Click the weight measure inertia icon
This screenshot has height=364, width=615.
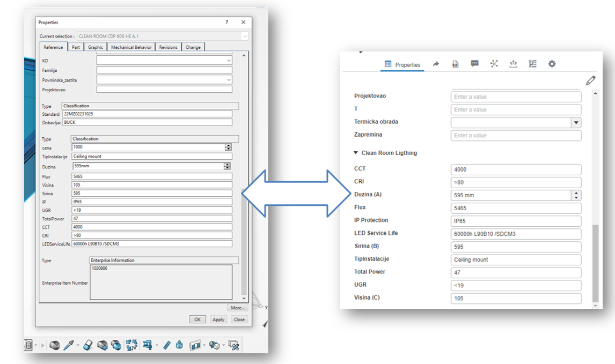click(180, 345)
